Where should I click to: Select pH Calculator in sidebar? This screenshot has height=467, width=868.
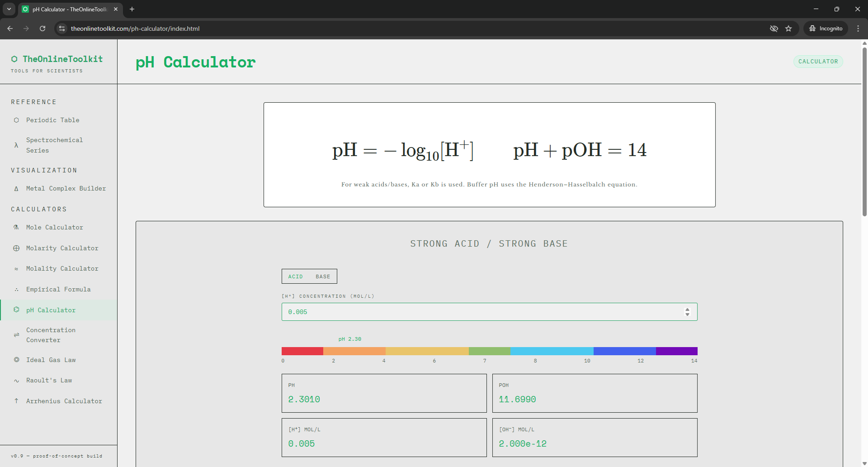point(59,310)
